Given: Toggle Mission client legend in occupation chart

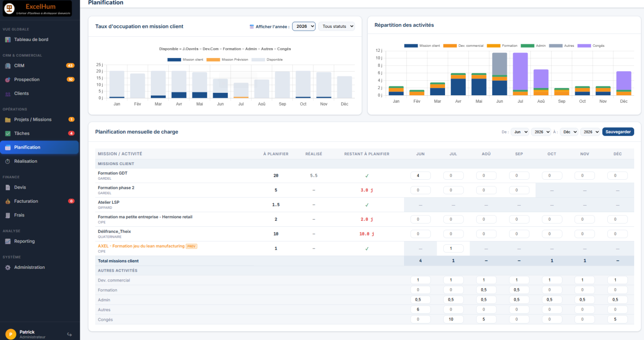Looking at the screenshot, I should coord(185,59).
